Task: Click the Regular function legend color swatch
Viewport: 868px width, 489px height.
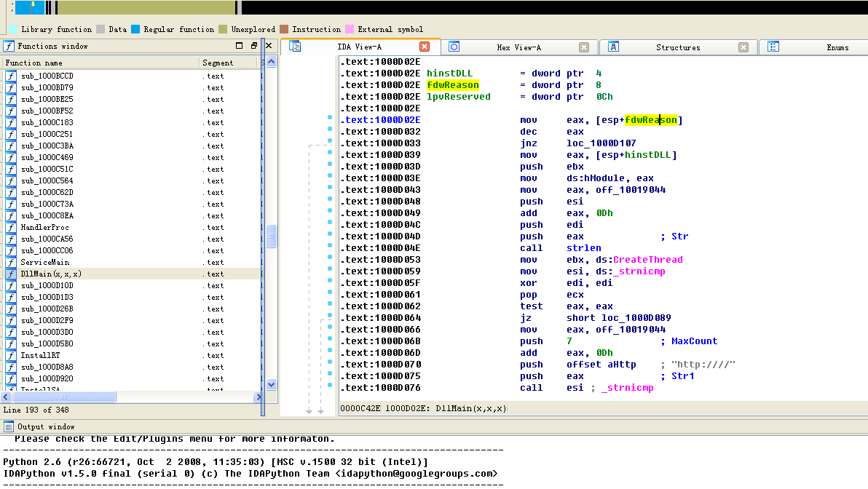Action: [x=135, y=29]
